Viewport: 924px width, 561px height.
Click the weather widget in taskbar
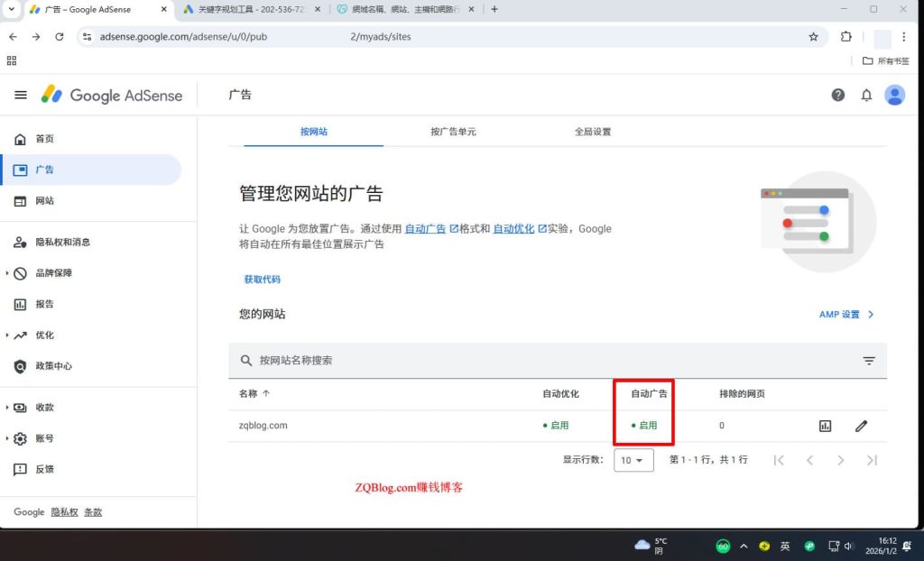coord(651,547)
